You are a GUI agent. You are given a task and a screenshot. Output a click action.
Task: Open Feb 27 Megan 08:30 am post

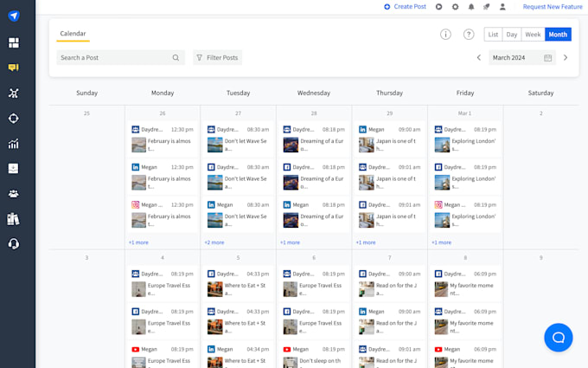[238, 215]
